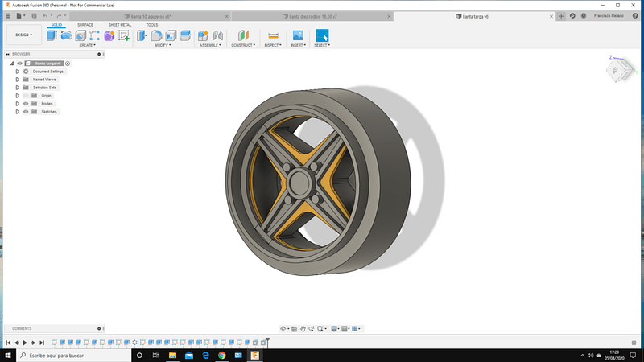Switch to the SOLID tab

point(56,25)
